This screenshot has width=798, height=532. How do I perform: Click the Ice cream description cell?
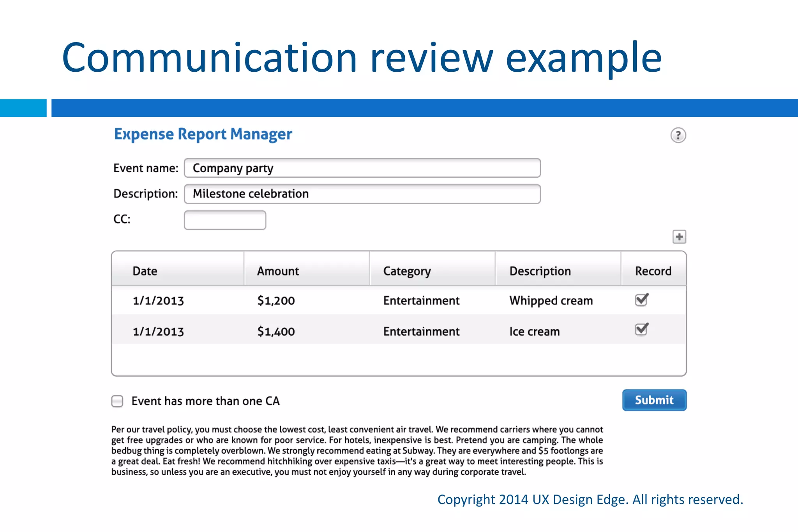coord(534,331)
